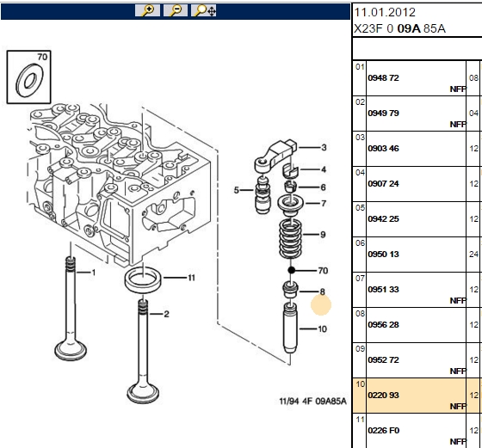Select row index 05 in parts table
The width and height of the screenshot is (482, 448).
pyautogui.click(x=360, y=208)
